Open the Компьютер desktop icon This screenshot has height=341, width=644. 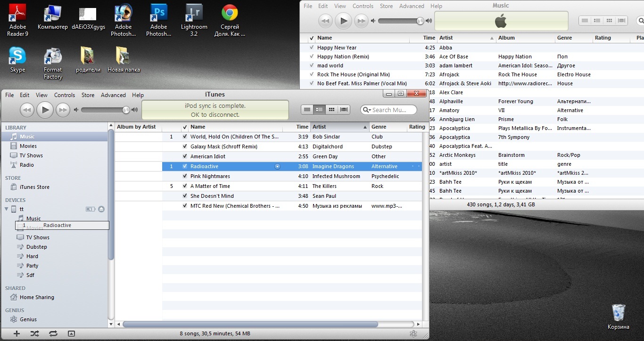point(52,18)
